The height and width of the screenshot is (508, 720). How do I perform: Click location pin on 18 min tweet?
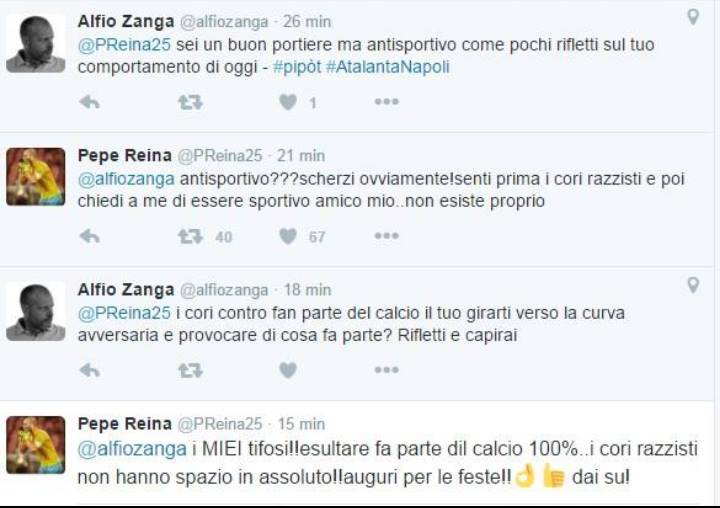tap(693, 285)
